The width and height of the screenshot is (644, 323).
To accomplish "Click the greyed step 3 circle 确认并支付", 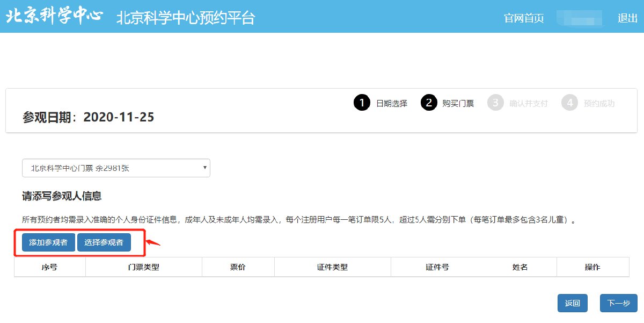I will pos(495,103).
